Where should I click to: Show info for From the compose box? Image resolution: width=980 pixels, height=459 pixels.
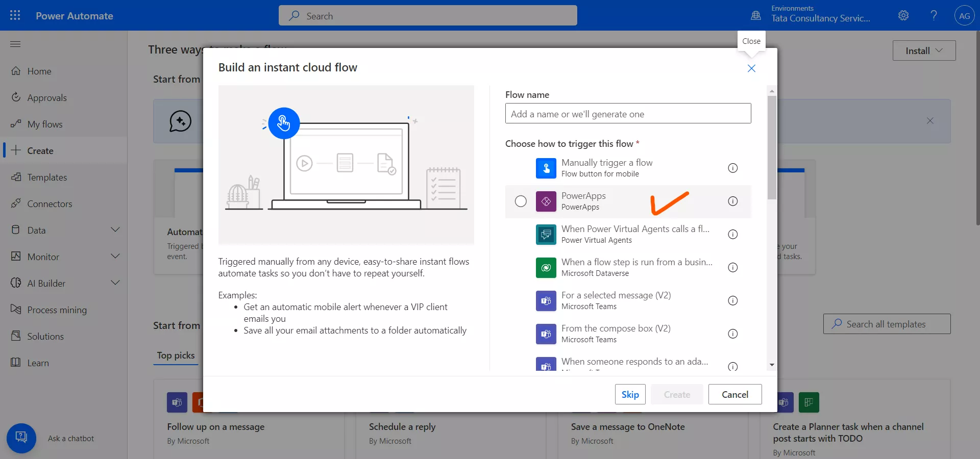pos(732,334)
